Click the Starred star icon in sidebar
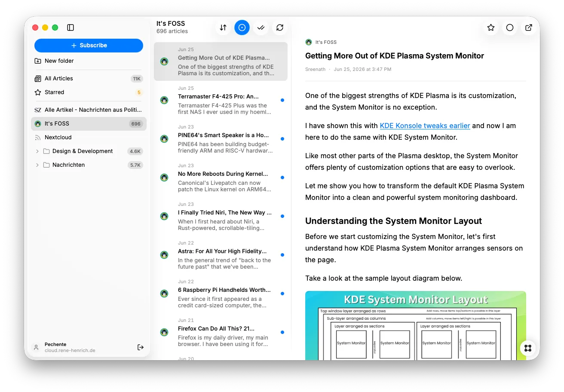The image size is (564, 392). click(x=38, y=92)
